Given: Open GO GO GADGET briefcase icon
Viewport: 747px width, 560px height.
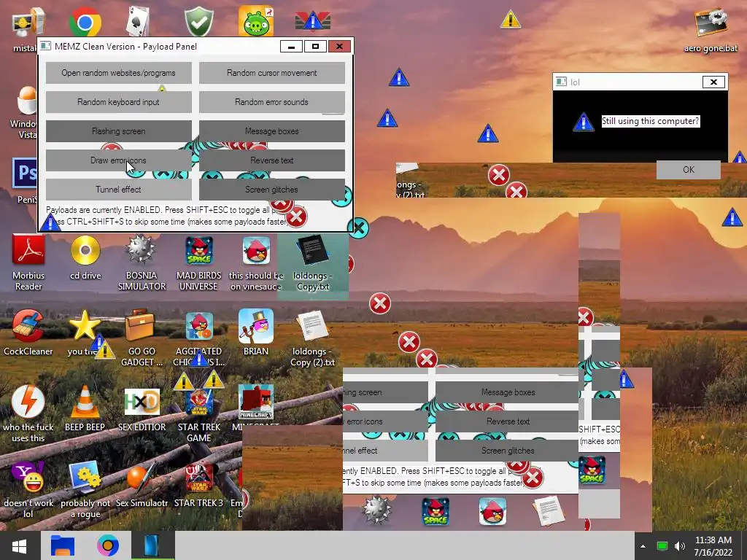Looking at the screenshot, I should coord(142,338).
